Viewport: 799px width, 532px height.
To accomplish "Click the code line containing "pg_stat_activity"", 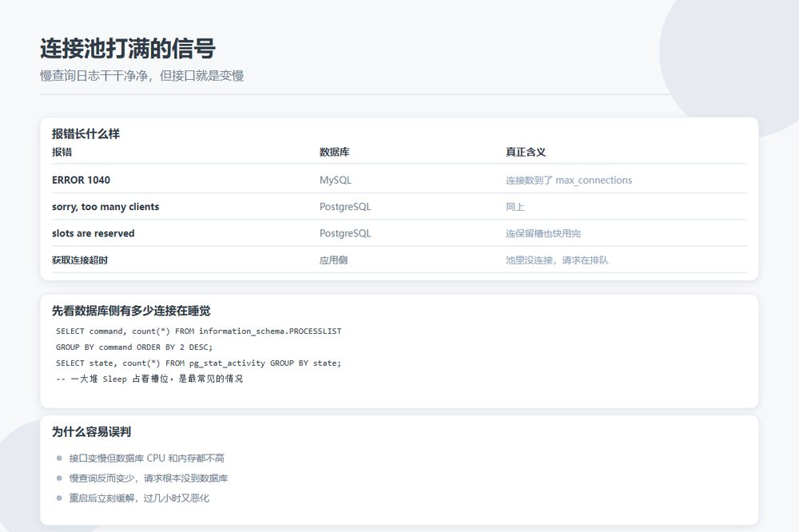I will pyautogui.click(x=198, y=363).
